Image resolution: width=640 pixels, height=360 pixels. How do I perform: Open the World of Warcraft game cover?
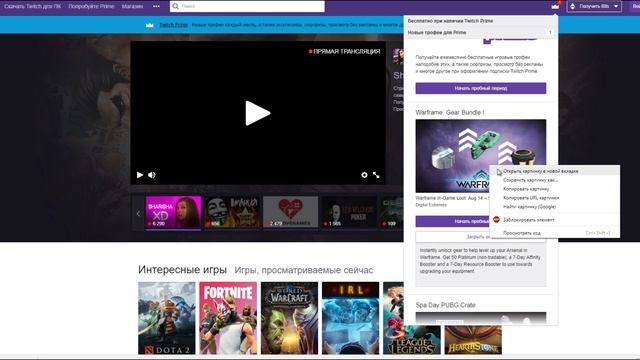click(289, 318)
